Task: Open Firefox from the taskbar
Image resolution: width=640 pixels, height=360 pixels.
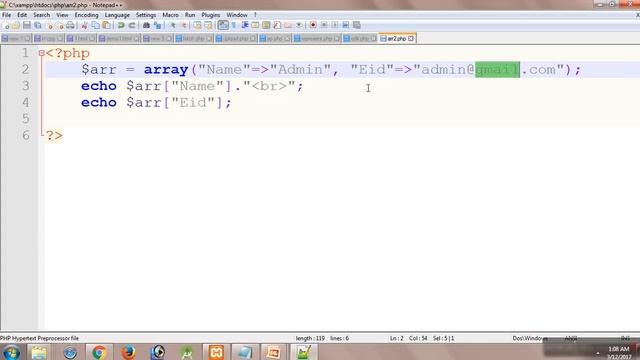Action: click(128, 352)
